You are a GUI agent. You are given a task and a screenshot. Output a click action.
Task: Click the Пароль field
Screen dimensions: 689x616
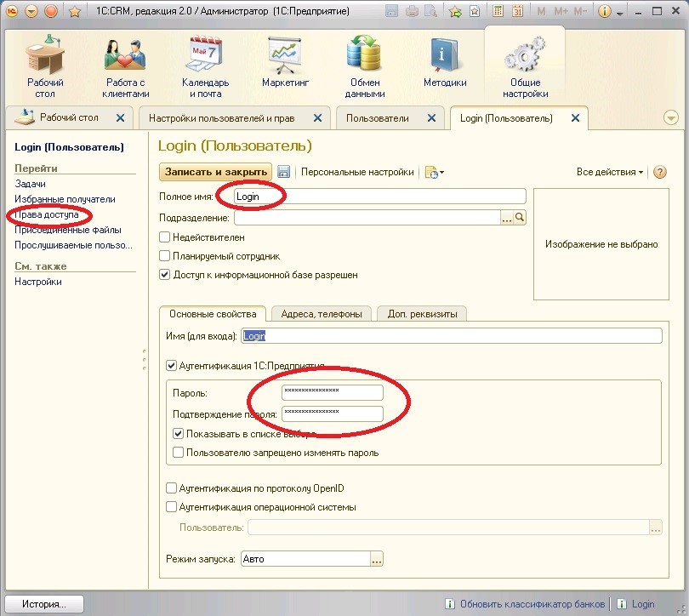[333, 392]
